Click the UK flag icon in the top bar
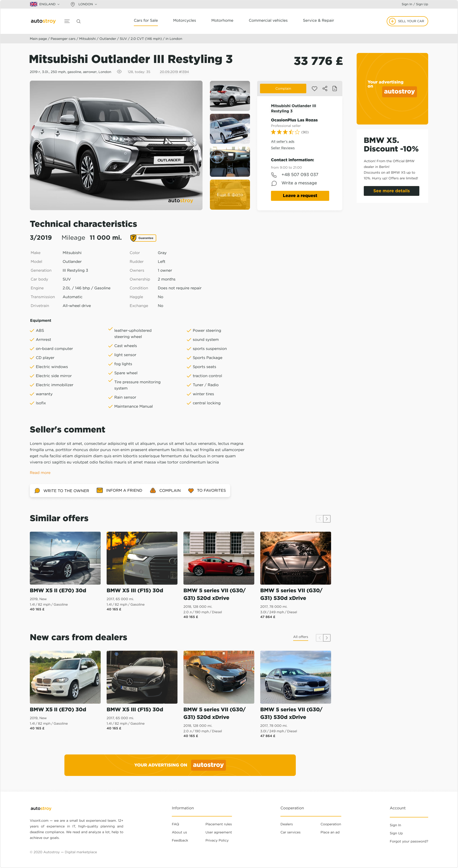This screenshot has height=868, width=458. click(34, 4)
